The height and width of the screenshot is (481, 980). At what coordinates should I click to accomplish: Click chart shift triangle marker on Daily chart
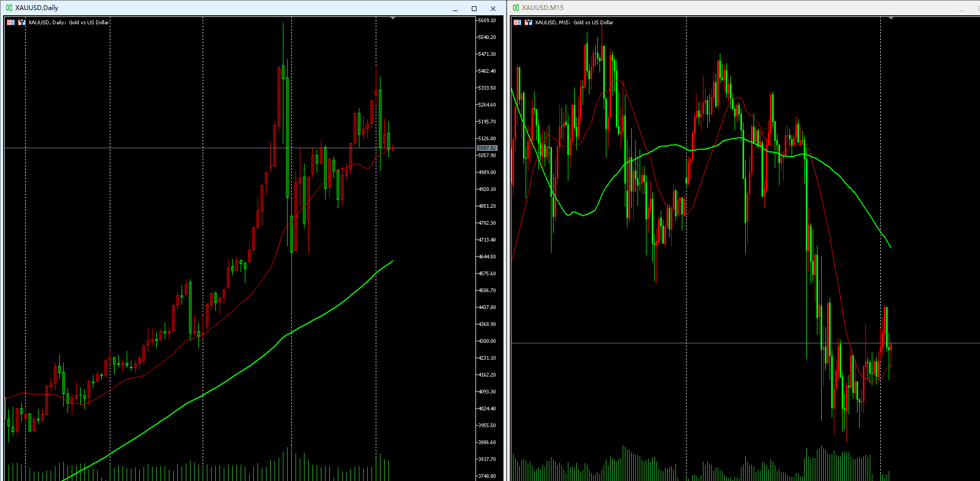(x=393, y=18)
